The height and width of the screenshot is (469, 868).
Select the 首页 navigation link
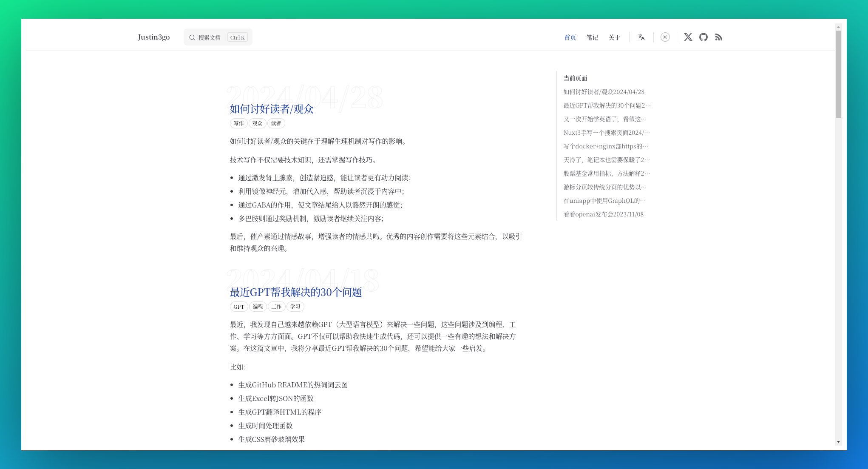[x=570, y=37]
